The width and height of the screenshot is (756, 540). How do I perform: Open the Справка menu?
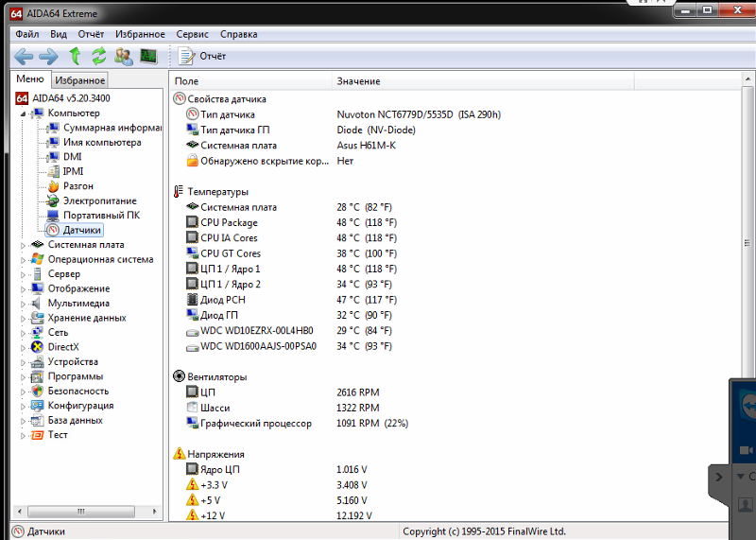pos(239,34)
